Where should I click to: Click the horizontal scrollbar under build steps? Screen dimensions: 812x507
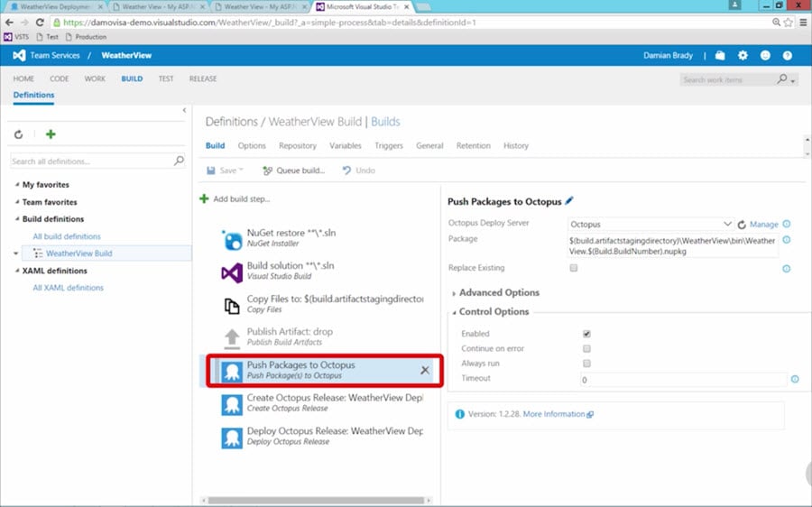(316, 501)
